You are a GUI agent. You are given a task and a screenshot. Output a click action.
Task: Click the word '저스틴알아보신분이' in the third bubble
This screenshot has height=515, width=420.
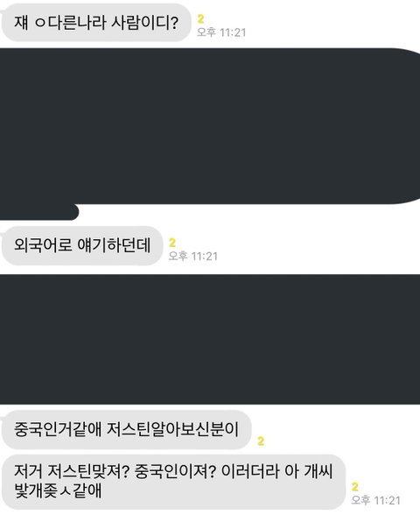(172, 429)
